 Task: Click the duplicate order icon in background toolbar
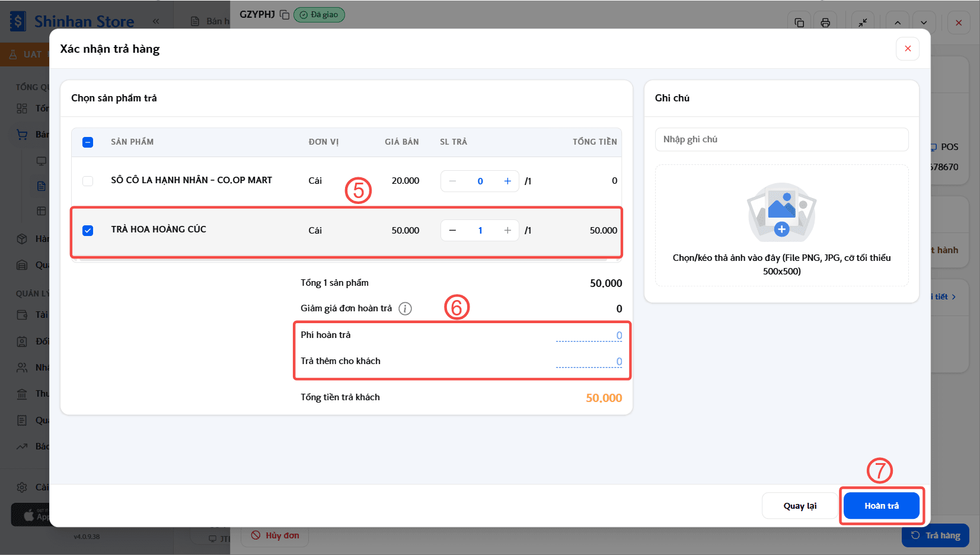click(799, 23)
